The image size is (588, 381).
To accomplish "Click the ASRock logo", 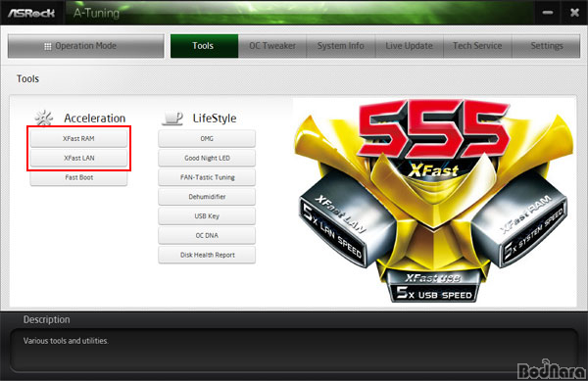I will 31,13.
